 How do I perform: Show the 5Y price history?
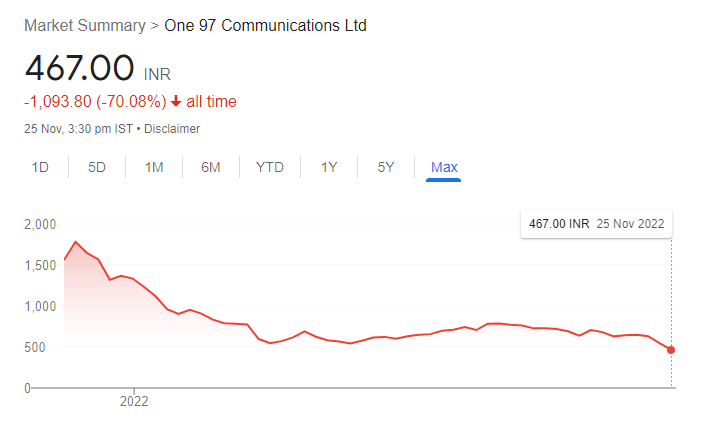[386, 168]
